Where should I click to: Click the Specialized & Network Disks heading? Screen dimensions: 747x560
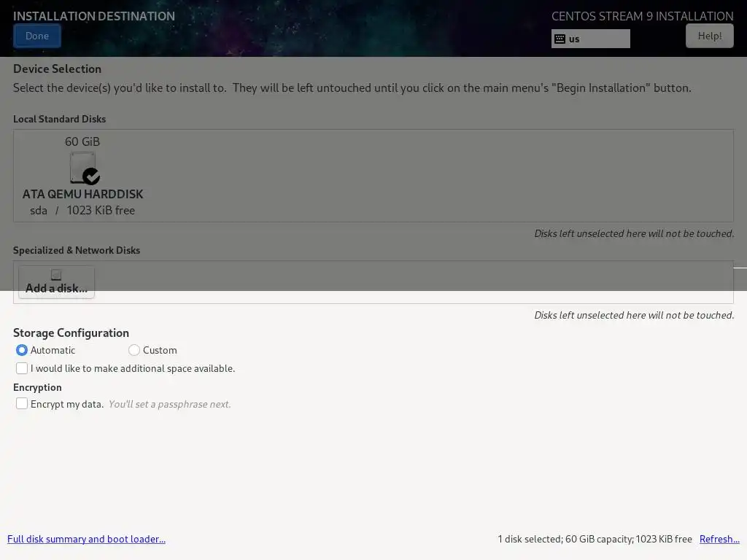(x=77, y=251)
